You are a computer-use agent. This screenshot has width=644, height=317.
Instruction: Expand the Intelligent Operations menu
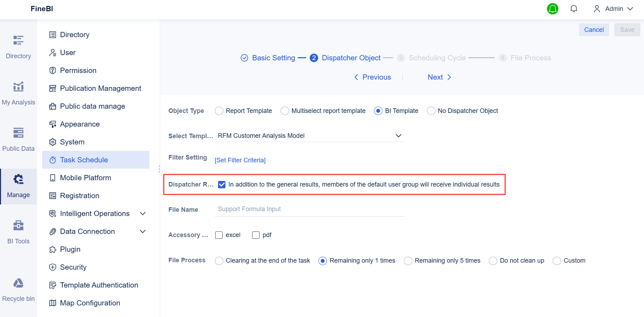point(142,213)
